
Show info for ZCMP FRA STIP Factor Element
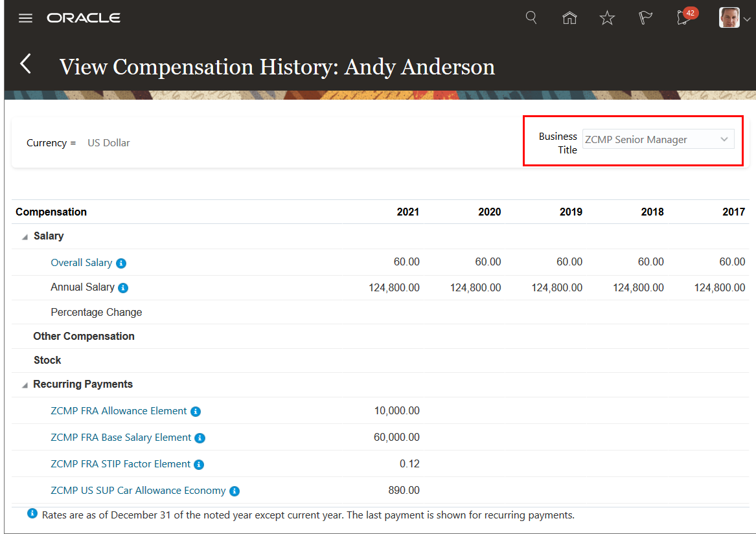coord(199,465)
